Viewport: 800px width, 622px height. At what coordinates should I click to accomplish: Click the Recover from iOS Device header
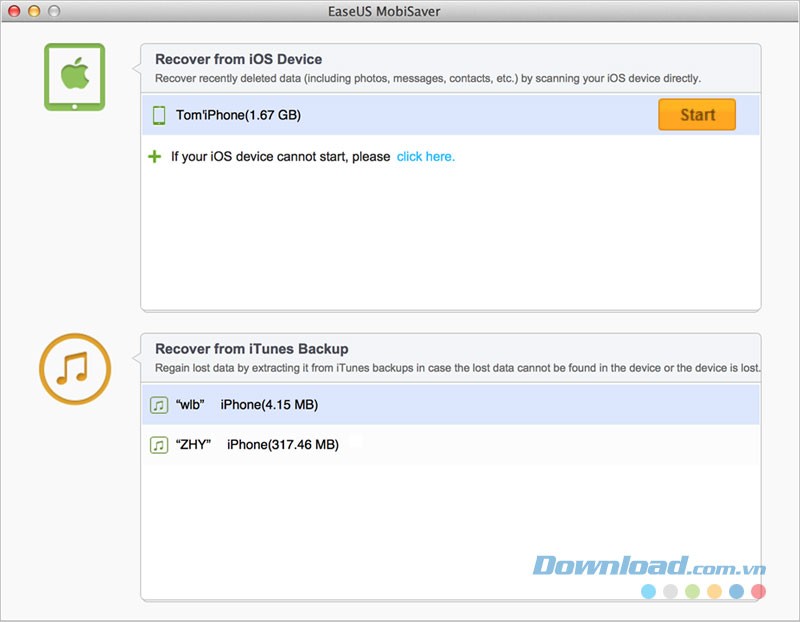[x=238, y=59]
